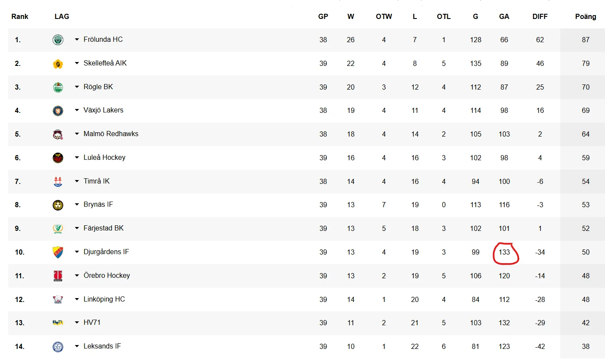Image resolution: width=605 pixels, height=364 pixels.
Task: Expand the Brynäs IF dropdown arrow
Action: (77, 205)
